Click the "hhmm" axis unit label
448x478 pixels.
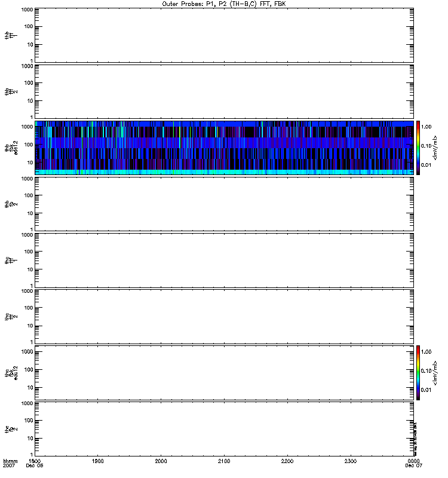point(10,461)
